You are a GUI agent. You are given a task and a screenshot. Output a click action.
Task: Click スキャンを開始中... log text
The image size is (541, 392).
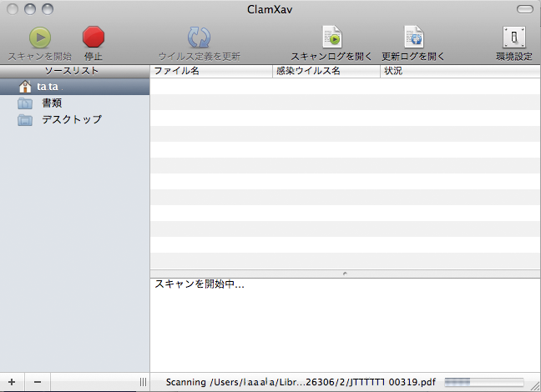[200, 284]
